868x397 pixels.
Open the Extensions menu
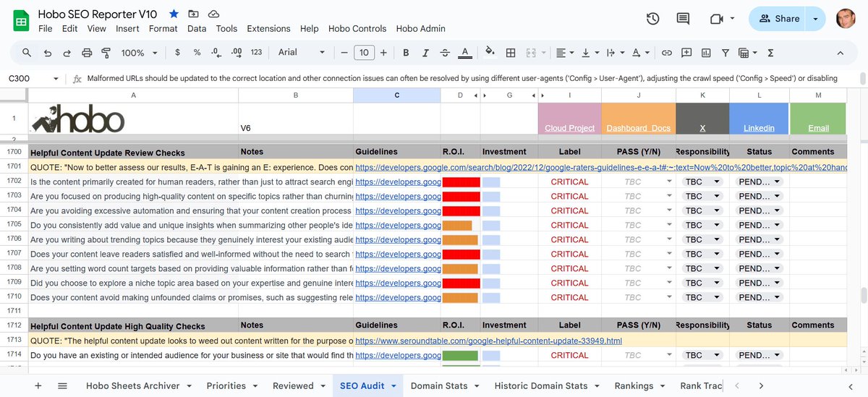268,29
